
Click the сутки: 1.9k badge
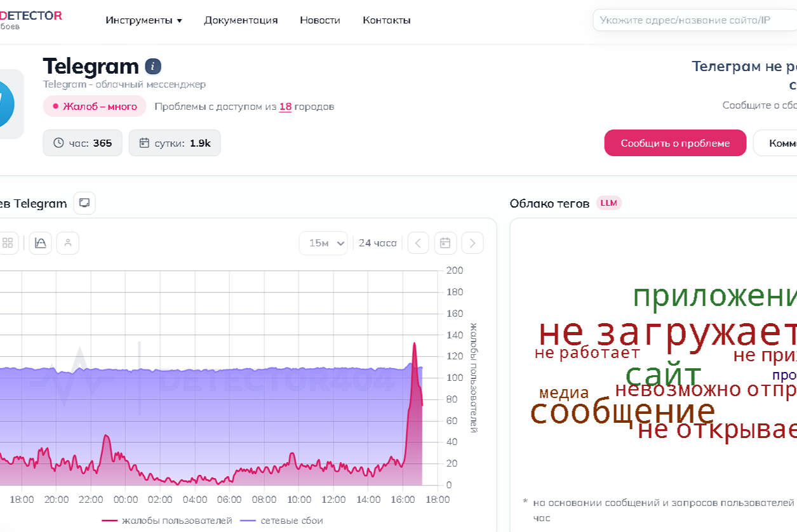point(175,143)
